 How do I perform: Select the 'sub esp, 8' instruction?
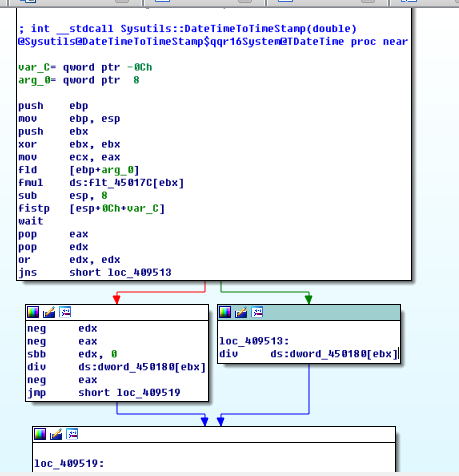pyautogui.click(x=63, y=196)
